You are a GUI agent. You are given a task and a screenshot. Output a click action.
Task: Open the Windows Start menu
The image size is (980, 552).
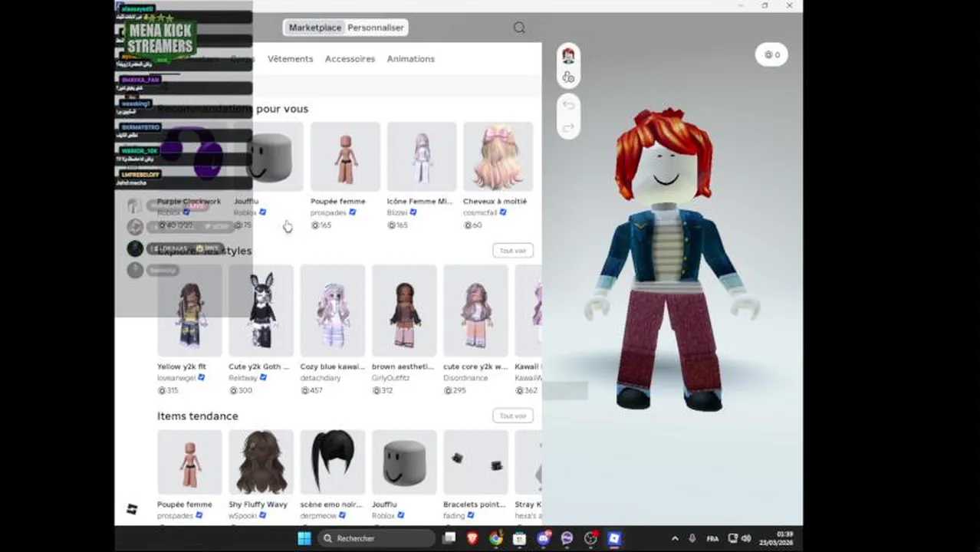(x=304, y=538)
